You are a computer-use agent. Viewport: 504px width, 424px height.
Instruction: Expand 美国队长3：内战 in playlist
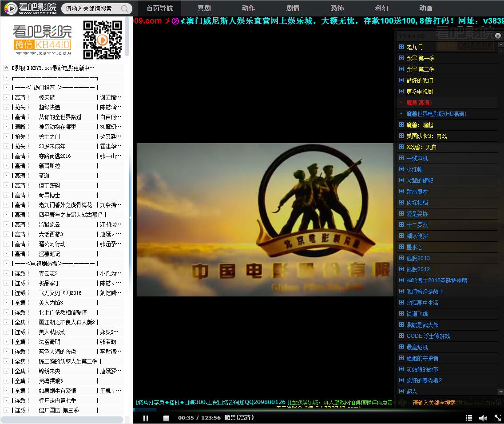tap(401, 136)
